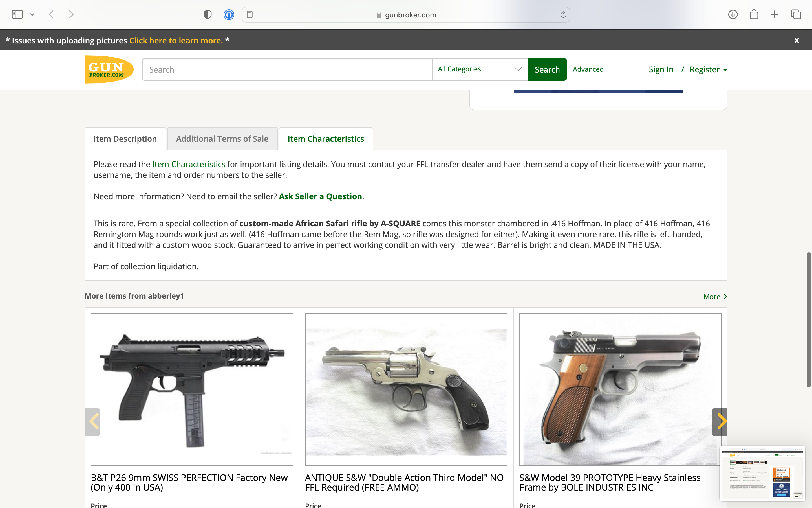Viewport: 812px width, 508px height.
Task: Open S&W Model 39 PROTOTYPE listing title
Action: pyautogui.click(x=610, y=483)
